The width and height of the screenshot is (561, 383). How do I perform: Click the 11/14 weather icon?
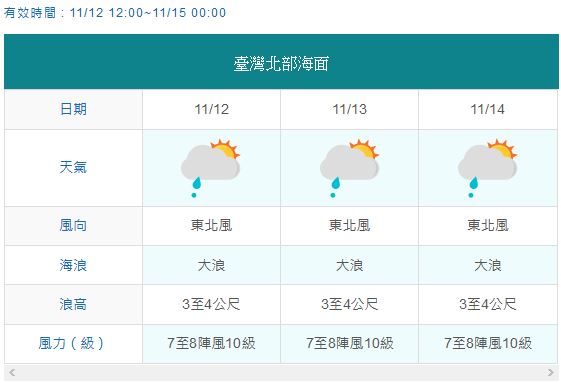(x=487, y=168)
